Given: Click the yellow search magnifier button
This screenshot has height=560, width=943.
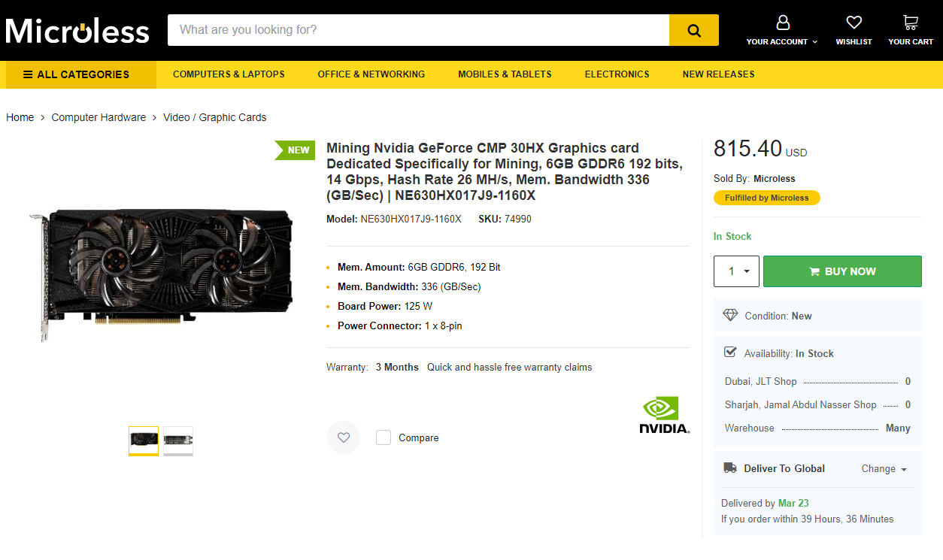Looking at the screenshot, I should [693, 30].
